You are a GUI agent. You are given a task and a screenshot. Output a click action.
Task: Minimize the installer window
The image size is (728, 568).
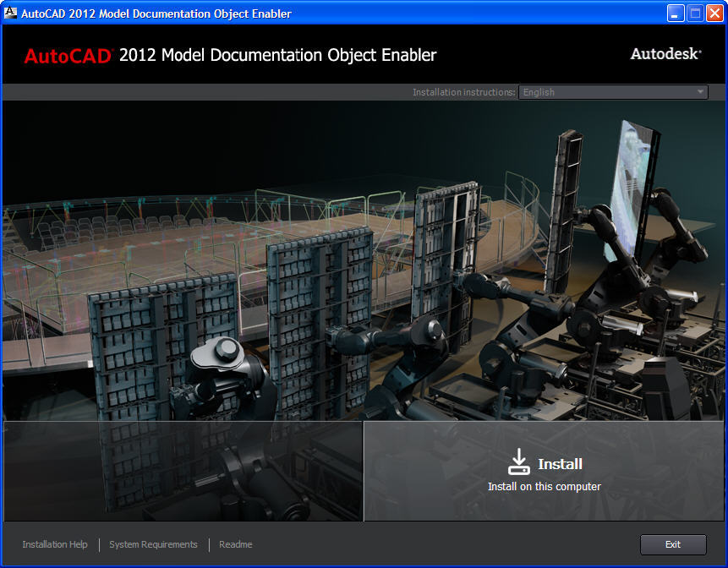pyautogui.click(x=676, y=13)
